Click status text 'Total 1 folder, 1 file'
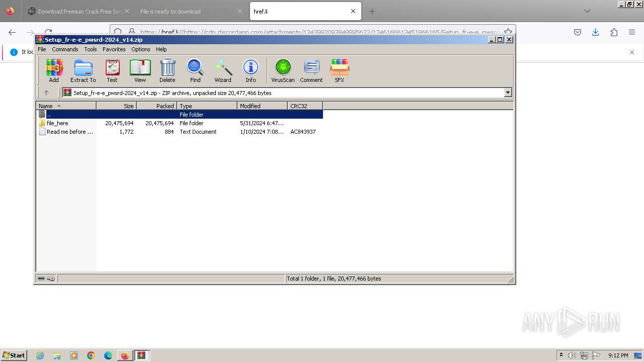This screenshot has height=362, width=644. point(334,279)
